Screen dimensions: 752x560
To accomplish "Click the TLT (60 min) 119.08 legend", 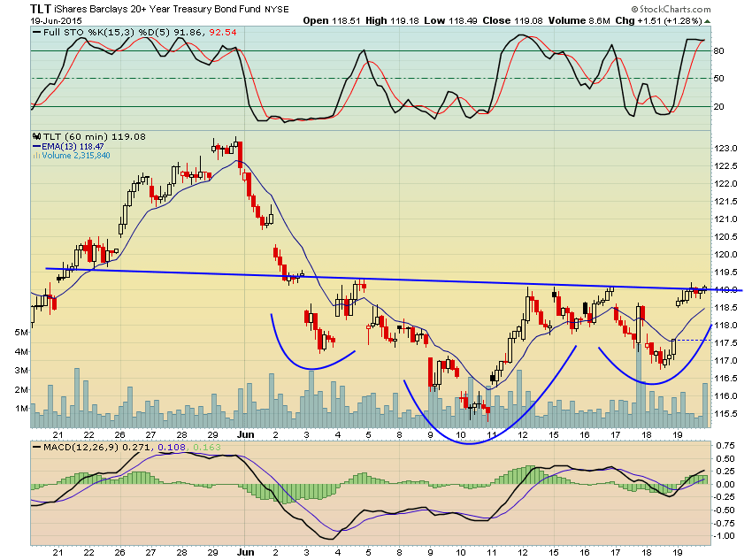I will coord(94,136).
